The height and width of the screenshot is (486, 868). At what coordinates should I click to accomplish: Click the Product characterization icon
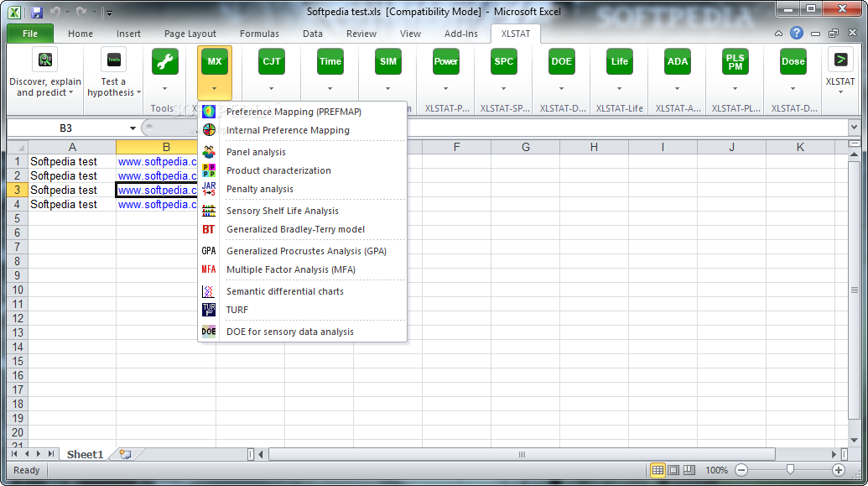coord(209,170)
